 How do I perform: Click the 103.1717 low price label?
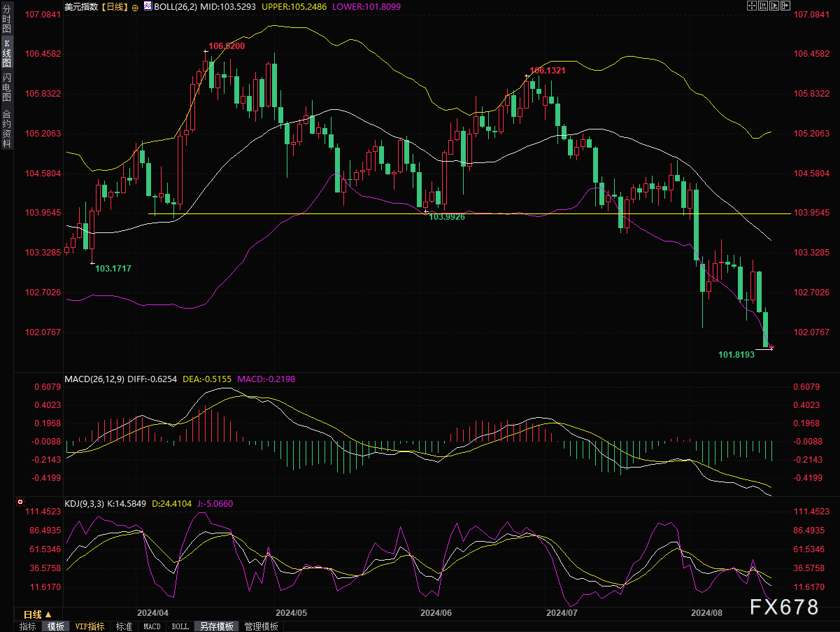[x=113, y=268]
